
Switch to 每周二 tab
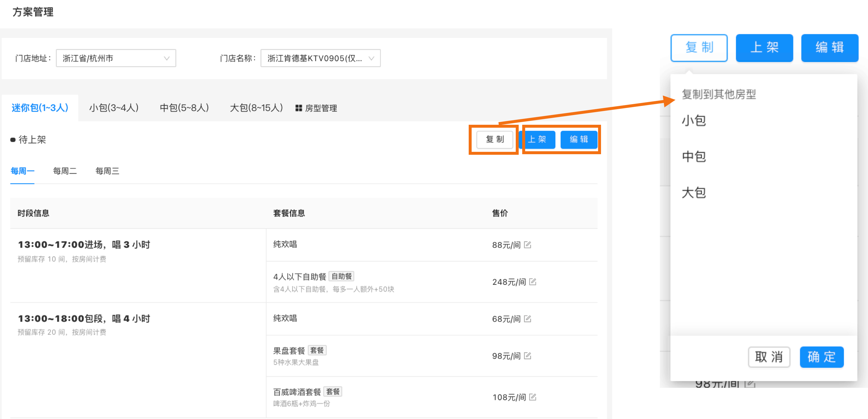click(x=65, y=171)
